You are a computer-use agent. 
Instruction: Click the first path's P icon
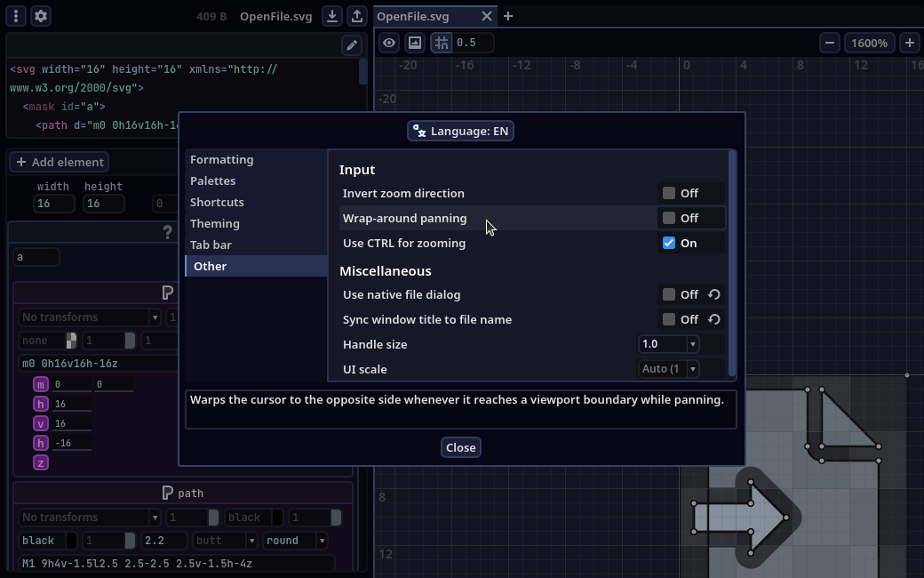click(167, 293)
